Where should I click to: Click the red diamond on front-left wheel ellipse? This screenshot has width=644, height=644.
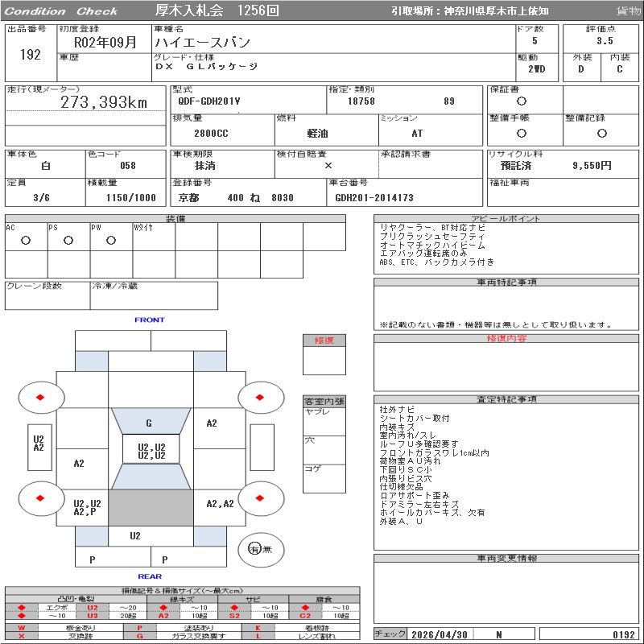[40, 397]
